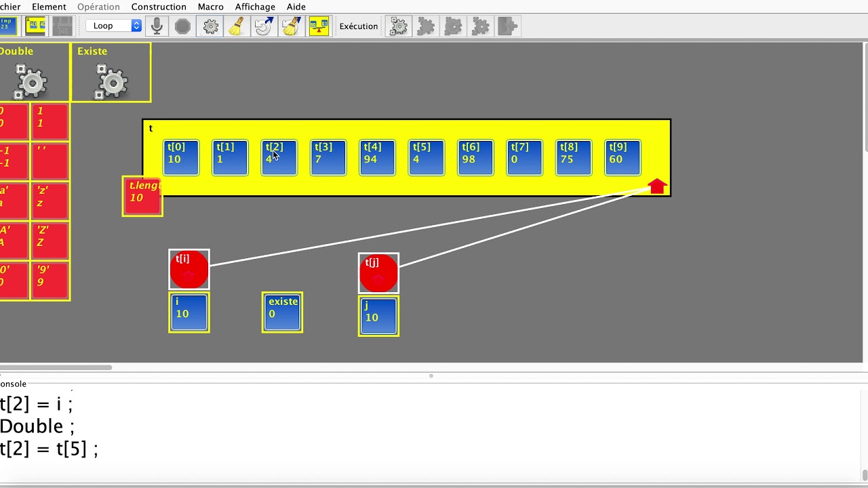
Task: Click the broom icon with blue arrow
Action: pos(292,26)
